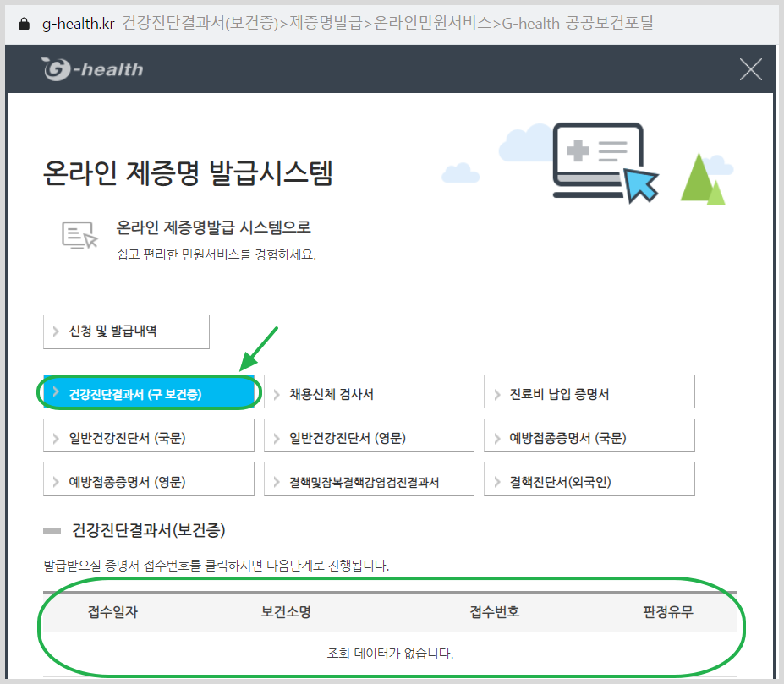This screenshot has width=784, height=684.
Task: Close the online certificate popup with X
Action: pyautogui.click(x=750, y=69)
